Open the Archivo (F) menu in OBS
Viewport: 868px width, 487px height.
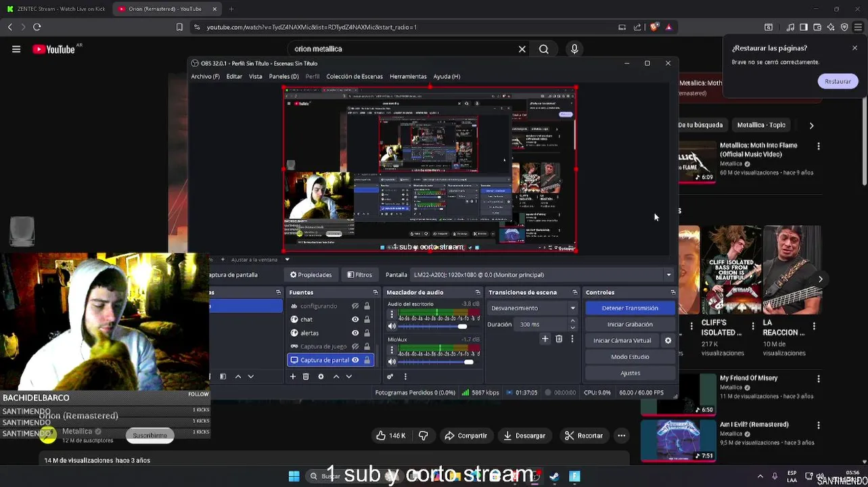click(205, 76)
